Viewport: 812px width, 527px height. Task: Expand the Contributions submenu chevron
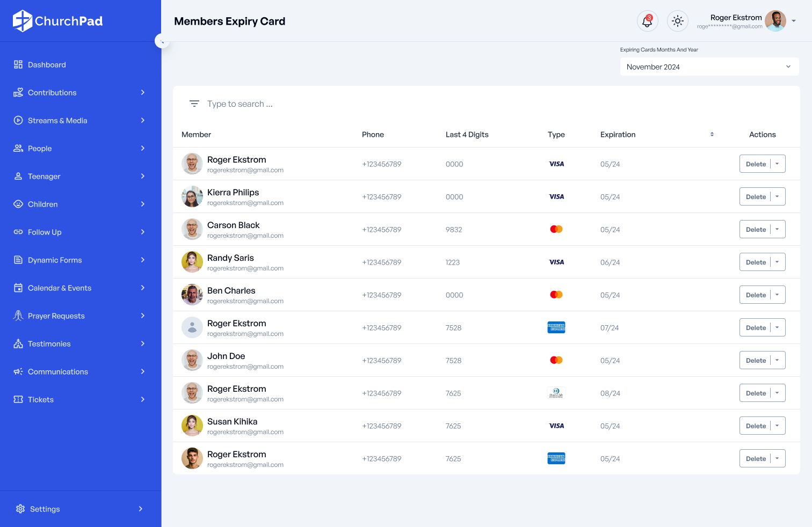pyautogui.click(x=142, y=92)
